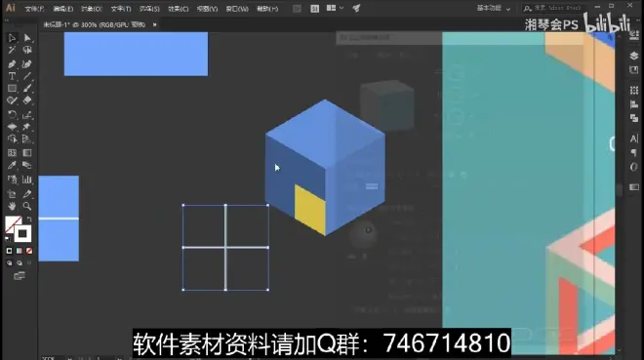
Task: Set paint mode to Gradient
Action: [19, 251]
